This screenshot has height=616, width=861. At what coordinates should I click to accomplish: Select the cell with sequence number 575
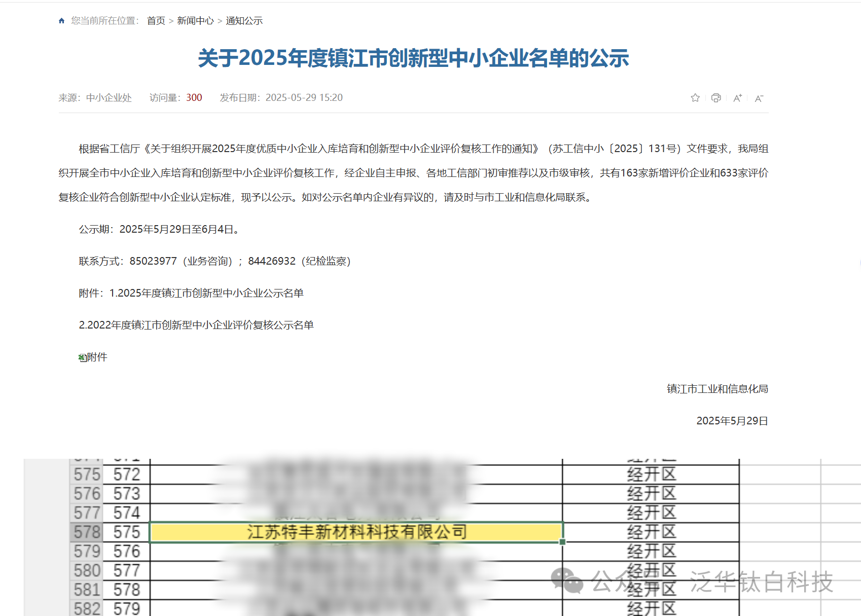coord(126,532)
